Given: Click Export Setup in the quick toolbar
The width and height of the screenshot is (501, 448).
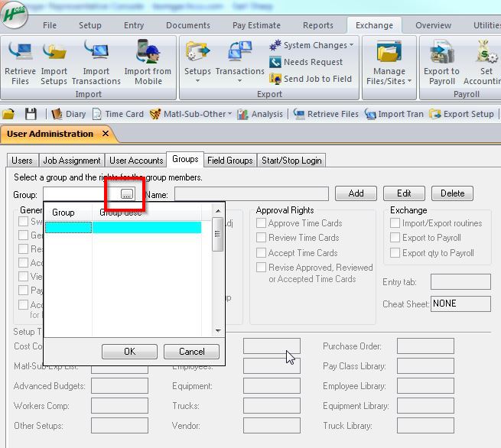Looking at the screenshot, I should click(x=462, y=114).
